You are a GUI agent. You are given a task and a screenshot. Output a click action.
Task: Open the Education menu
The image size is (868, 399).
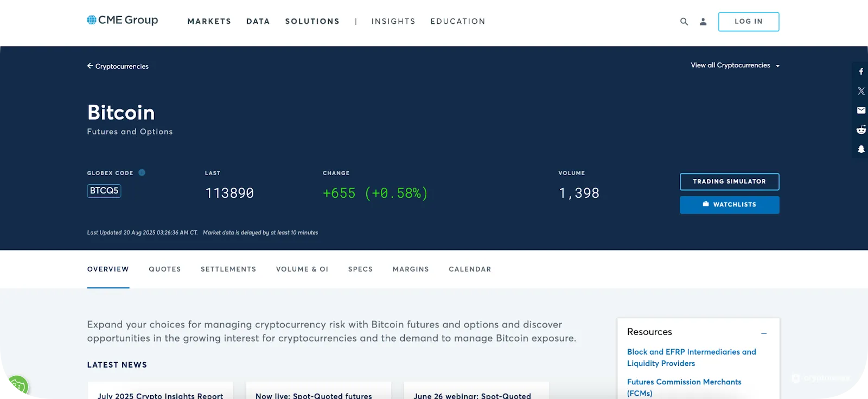pos(458,21)
